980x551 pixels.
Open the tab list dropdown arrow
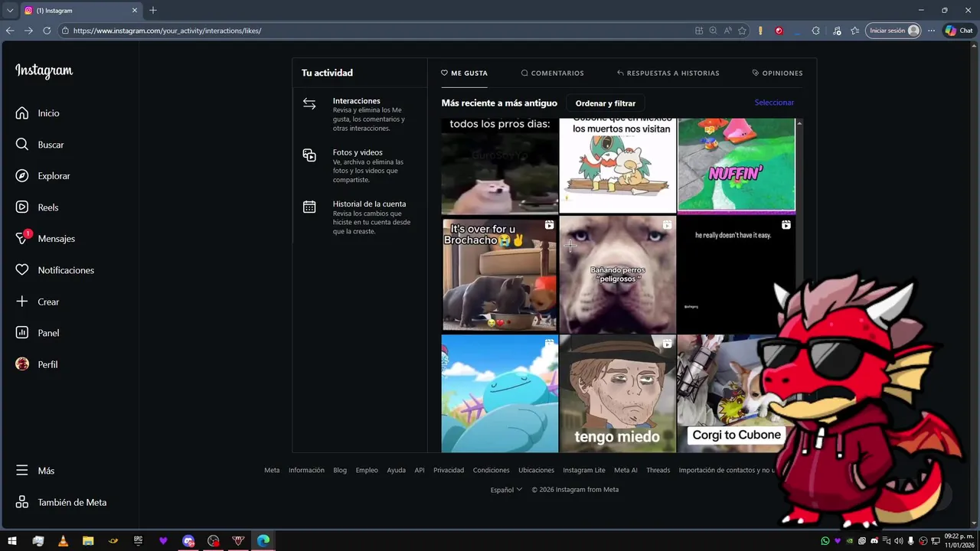10,11
